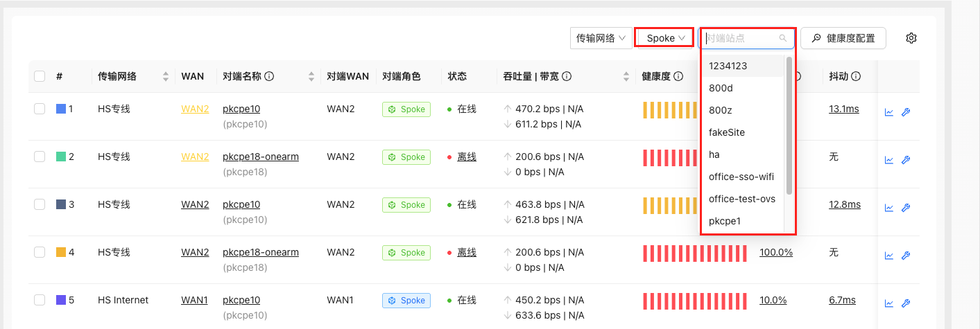980x329 pixels.
Task: Check the checkbox for row 1
Action: [40, 109]
